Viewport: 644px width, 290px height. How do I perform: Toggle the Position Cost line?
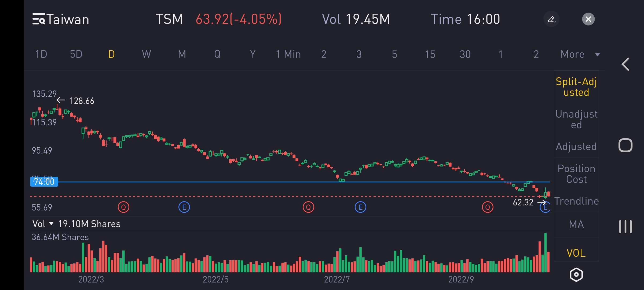click(576, 174)
